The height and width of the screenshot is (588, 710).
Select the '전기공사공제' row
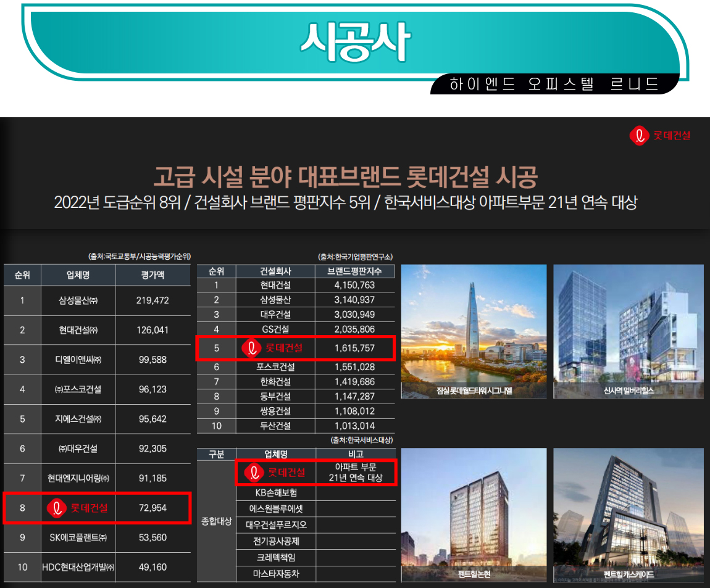(316, 541)
